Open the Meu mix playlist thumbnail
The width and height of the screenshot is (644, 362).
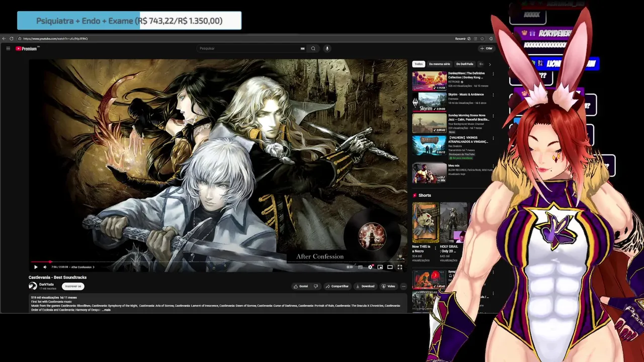[x=429, y=173]
